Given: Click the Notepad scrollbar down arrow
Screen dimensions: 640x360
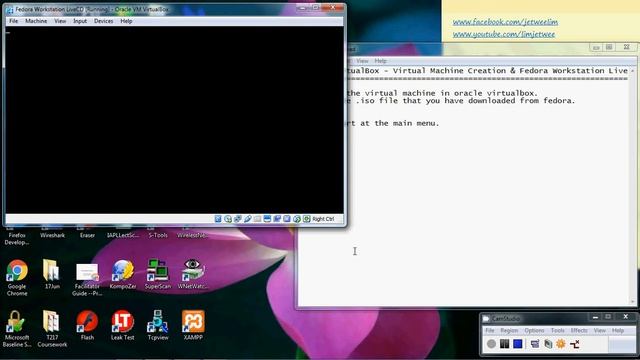Looking at the screenshot, I should tap(633, 302).
